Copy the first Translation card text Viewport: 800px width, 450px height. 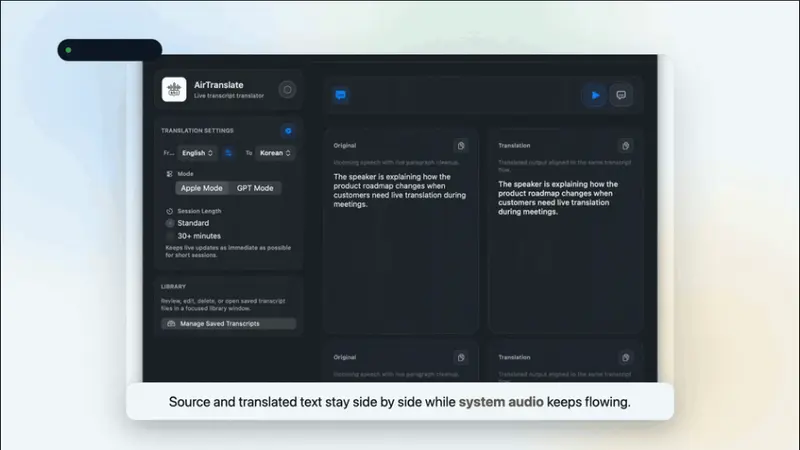pyautogui.click(x=626, y=146)
